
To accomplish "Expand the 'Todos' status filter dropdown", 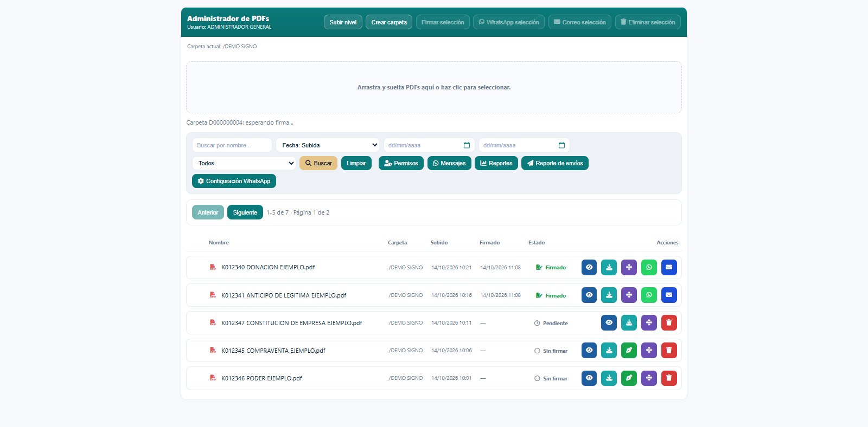I will coord(244,163).
